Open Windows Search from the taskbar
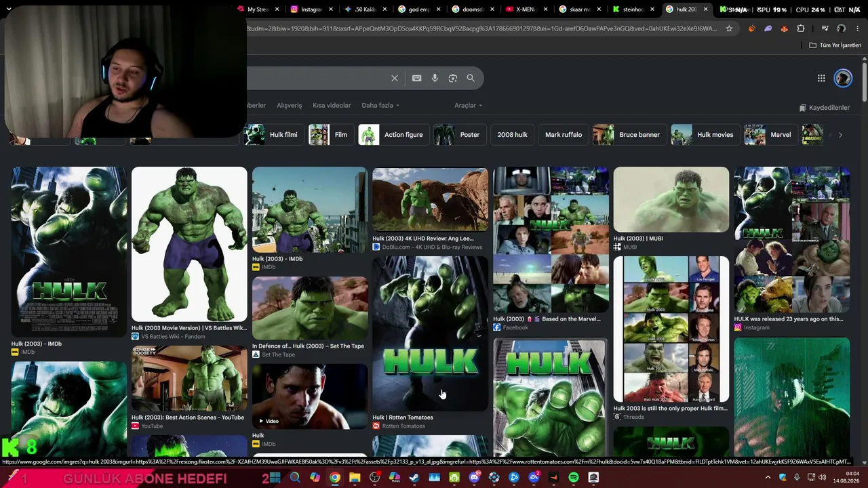The width and height of the screenshot is (868, 488). point(295,478)
